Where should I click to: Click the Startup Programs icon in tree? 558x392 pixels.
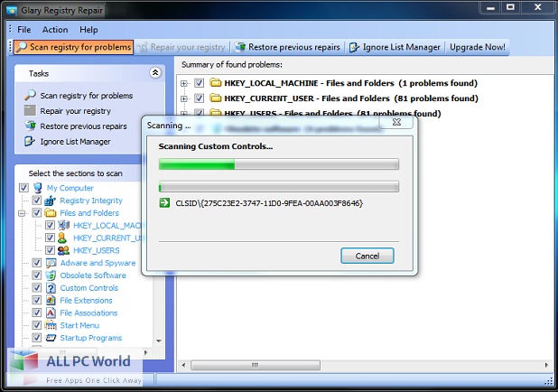(x=51, y=338)
